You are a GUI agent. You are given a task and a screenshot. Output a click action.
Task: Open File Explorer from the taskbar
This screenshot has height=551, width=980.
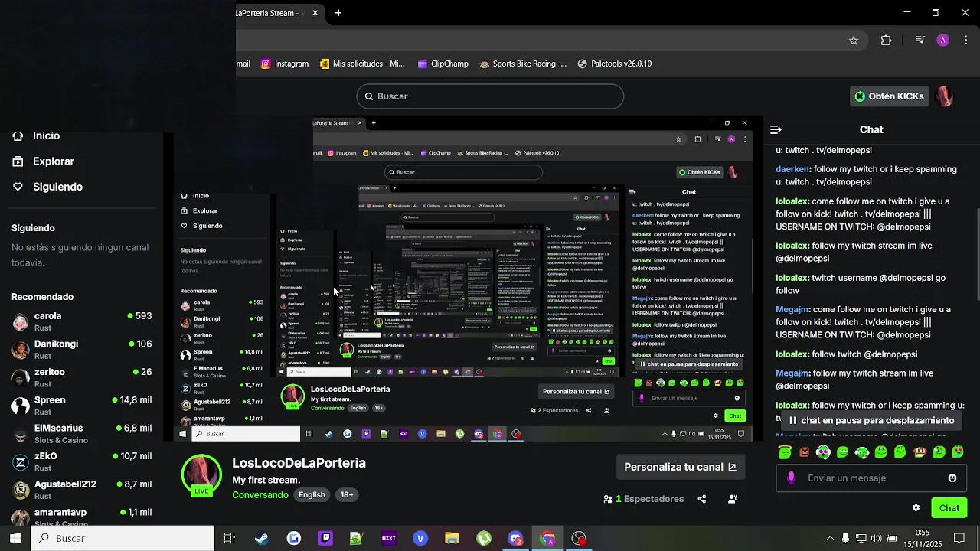[x=452, y=539]
